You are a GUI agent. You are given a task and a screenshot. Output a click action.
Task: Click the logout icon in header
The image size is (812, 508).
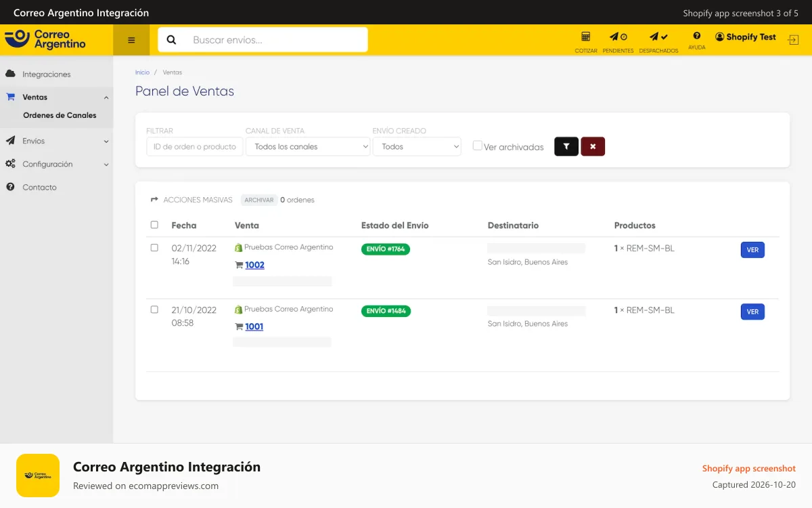click(793, 40)
